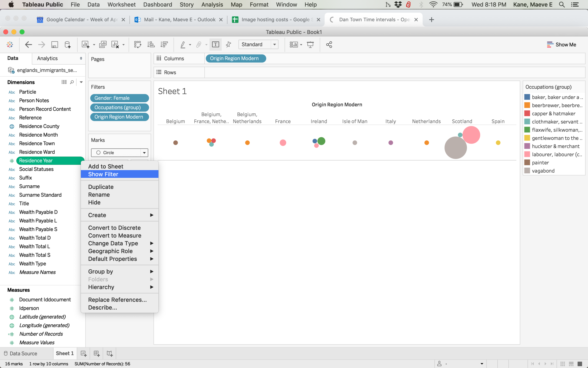This screenshot has width=588, height=368.
Task: Click the Share workbook icon
Action: (329, 44)
